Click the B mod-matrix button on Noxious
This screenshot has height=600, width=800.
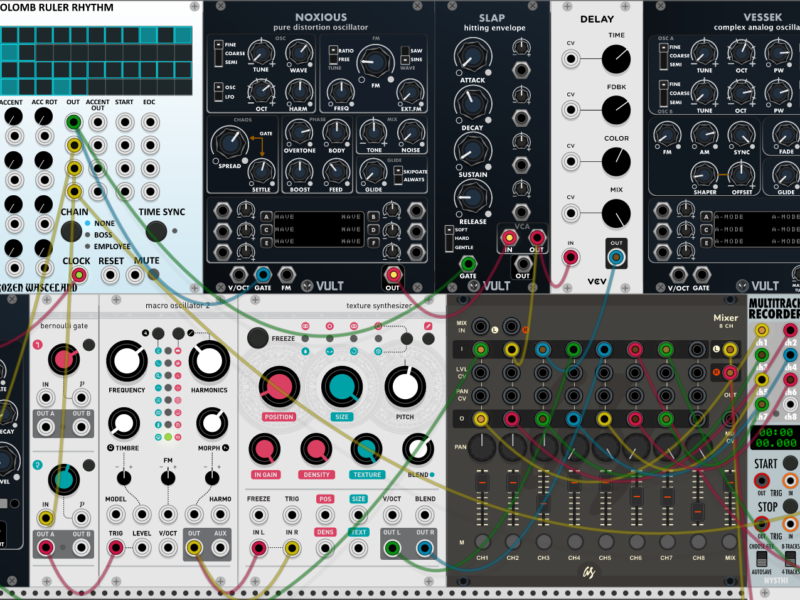tap(373, 217)
